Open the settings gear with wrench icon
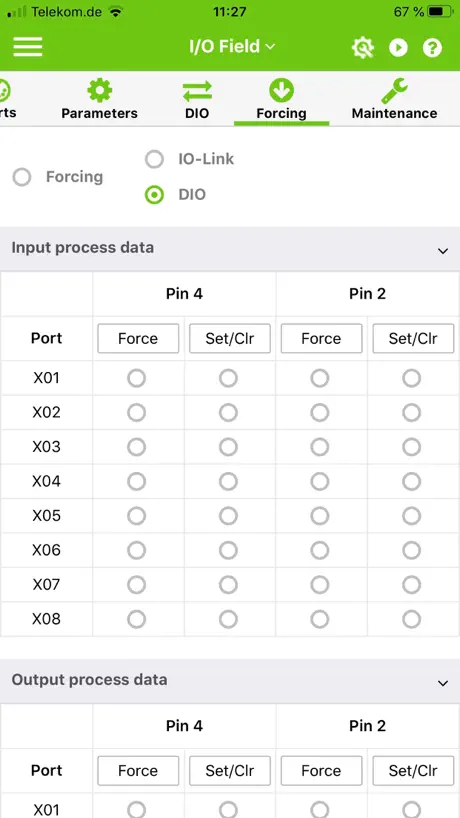 [362, 47]
